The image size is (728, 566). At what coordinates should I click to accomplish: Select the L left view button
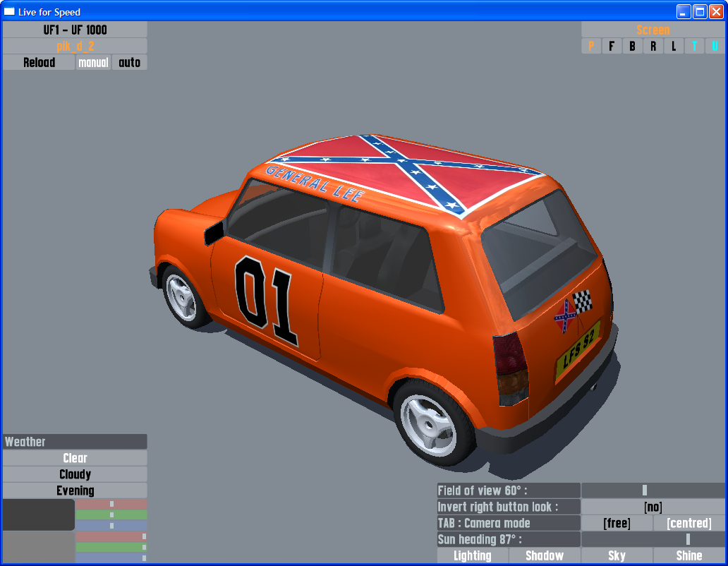pos(674,46)
